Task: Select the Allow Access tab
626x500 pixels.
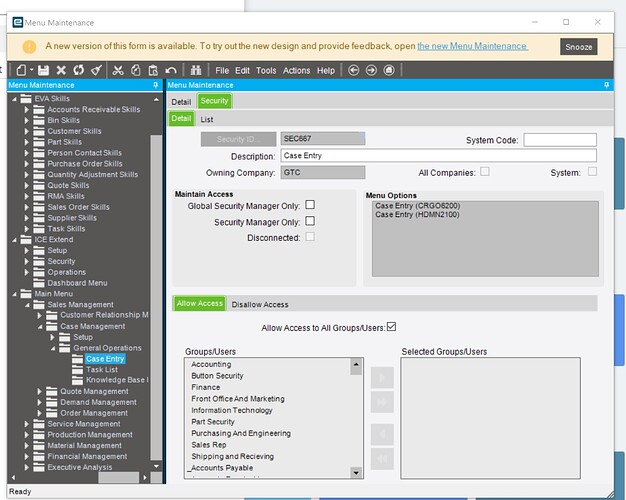Action: (200, 304)
